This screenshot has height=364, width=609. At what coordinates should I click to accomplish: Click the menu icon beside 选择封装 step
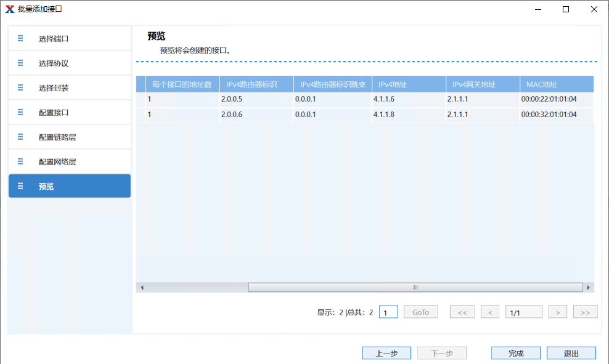(20, 87)
